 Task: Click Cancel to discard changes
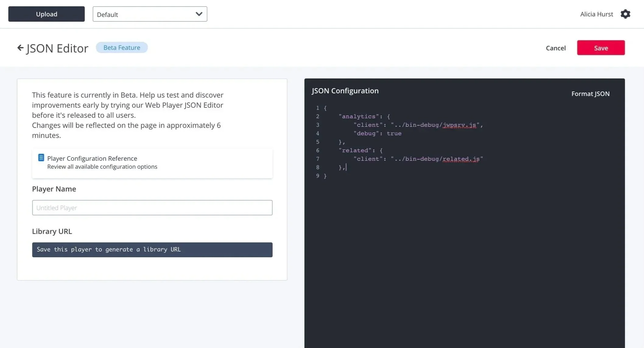555,48
